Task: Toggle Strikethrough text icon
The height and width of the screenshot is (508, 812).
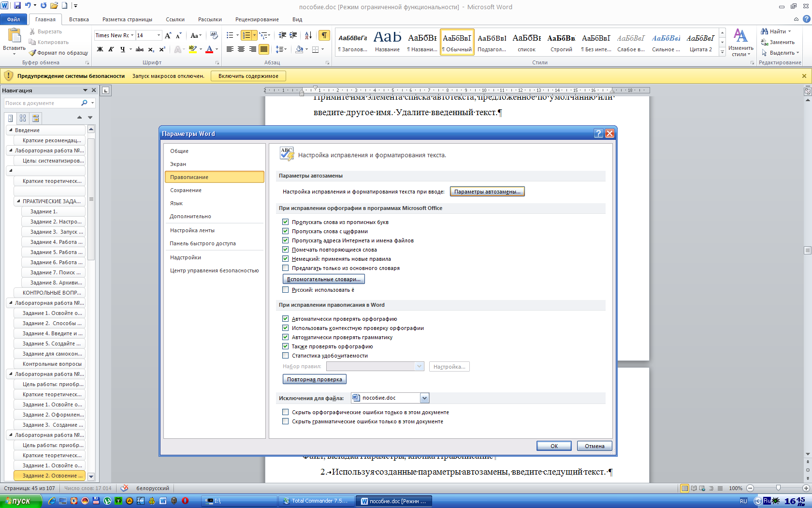Action: click(x=140, y=49)
